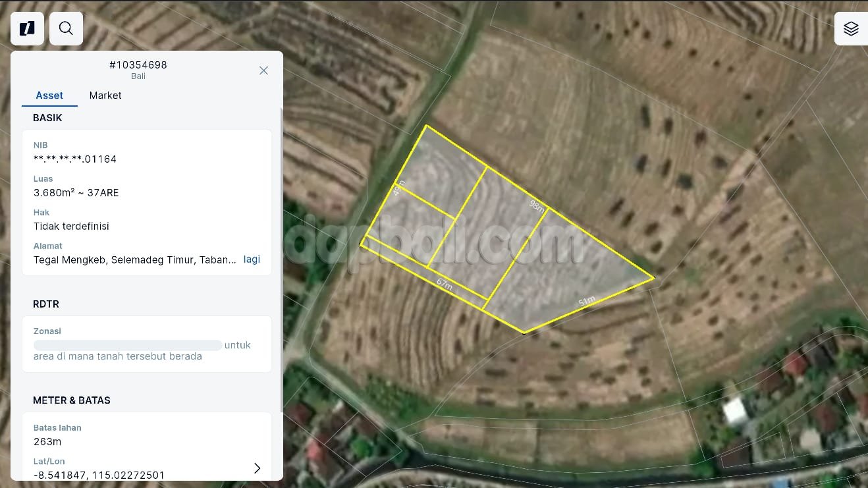
Task: Select the Asset tab
Action: pyautogui.click(x=49, y=95)
